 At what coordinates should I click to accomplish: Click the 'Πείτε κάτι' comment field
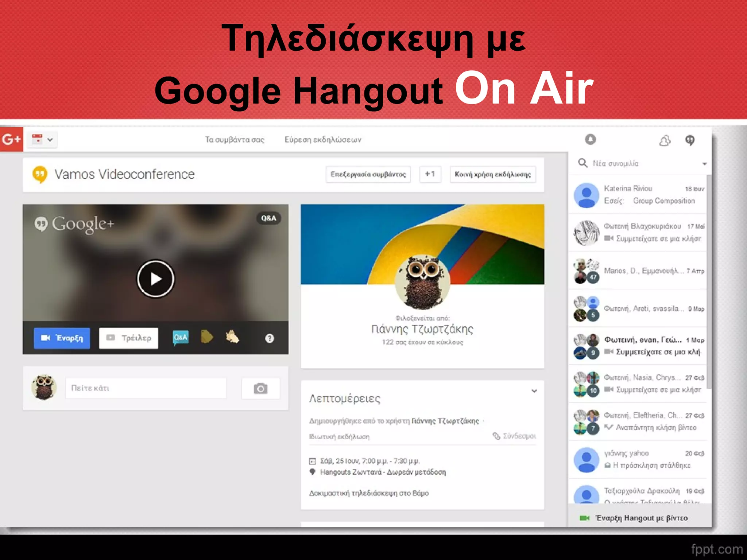click(x=146, y=388)
